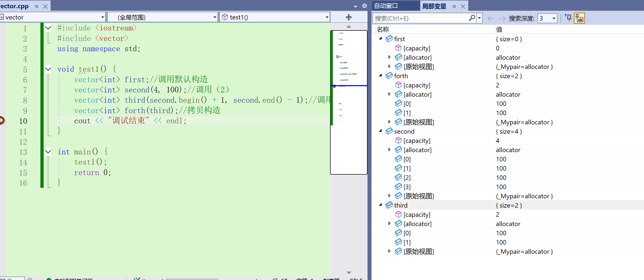Select the 局部变量 tab

coord(434,6)
